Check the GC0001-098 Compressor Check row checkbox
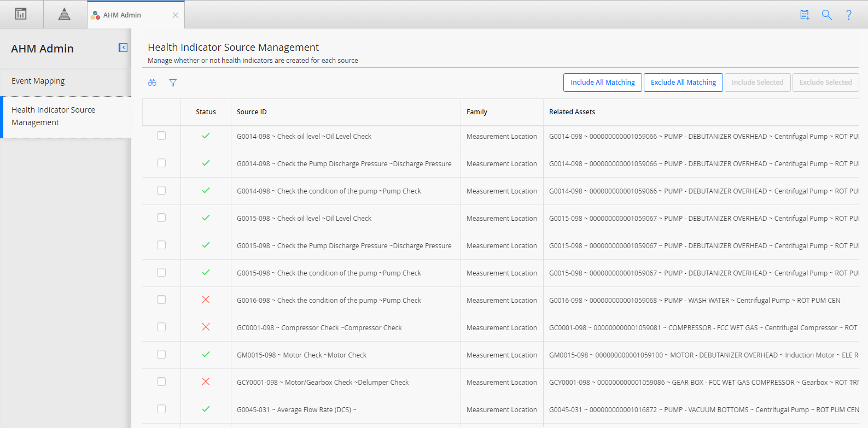The width and height of the screenshot is (868, 428). [x=161, y=327]
